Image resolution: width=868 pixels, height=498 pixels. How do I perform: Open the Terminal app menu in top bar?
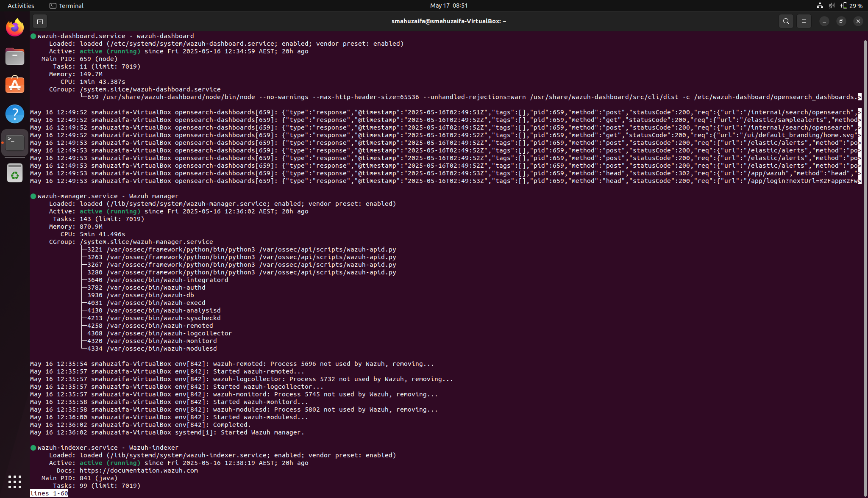[x=67, y=6]
